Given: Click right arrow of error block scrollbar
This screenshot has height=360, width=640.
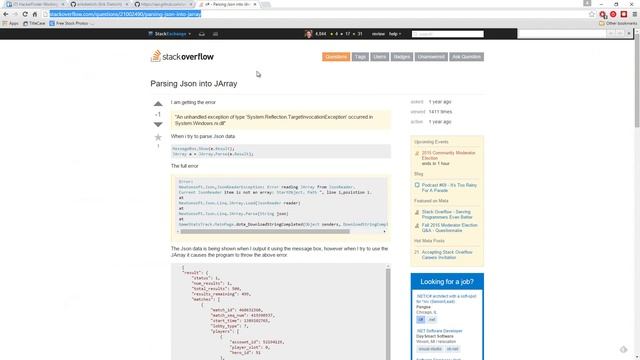Looking at the screenshot, I should [384, 231].
